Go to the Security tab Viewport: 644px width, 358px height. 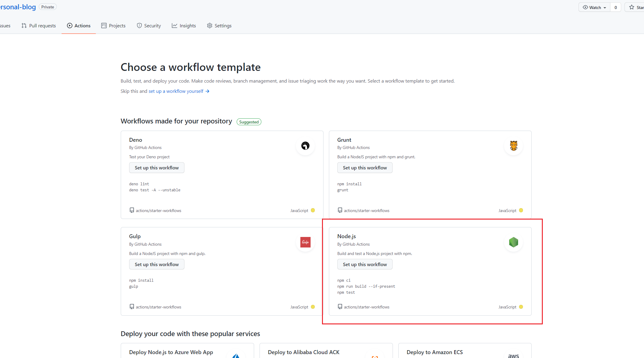(149, 26)
